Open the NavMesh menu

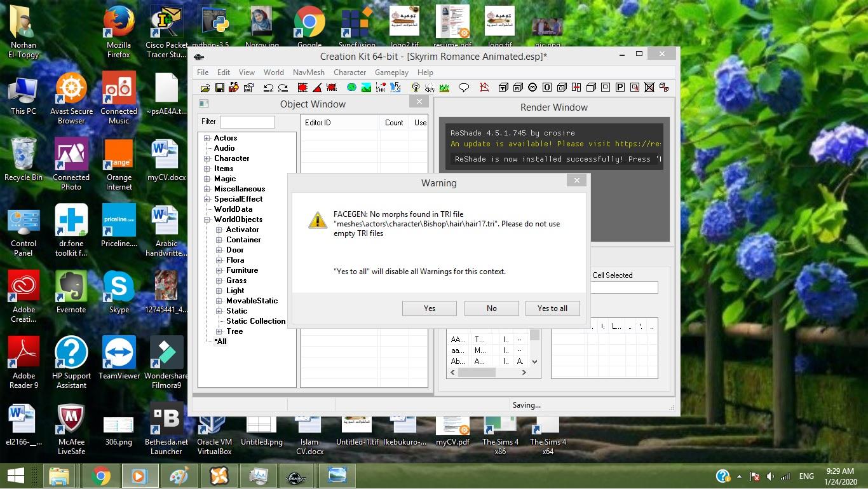(309, 73)
